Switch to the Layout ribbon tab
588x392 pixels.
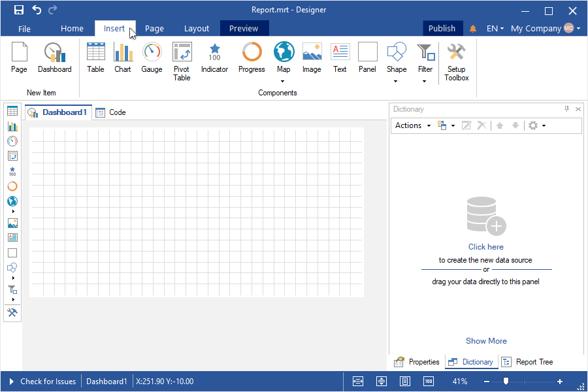click(x=197, y=29)
